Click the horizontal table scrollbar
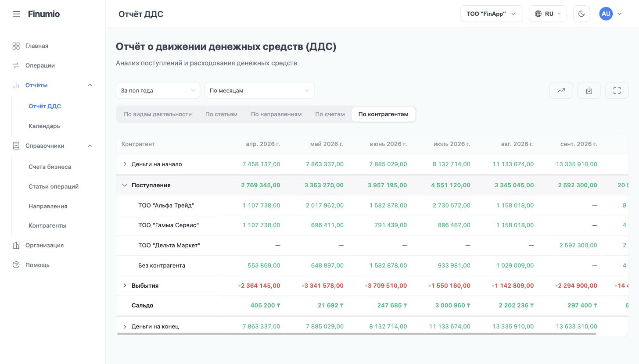 click(356, 334)
